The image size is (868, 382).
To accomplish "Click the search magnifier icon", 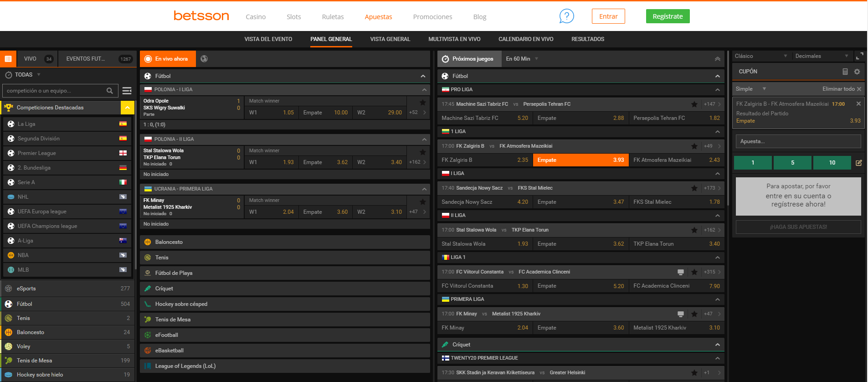I will point(110,91).
